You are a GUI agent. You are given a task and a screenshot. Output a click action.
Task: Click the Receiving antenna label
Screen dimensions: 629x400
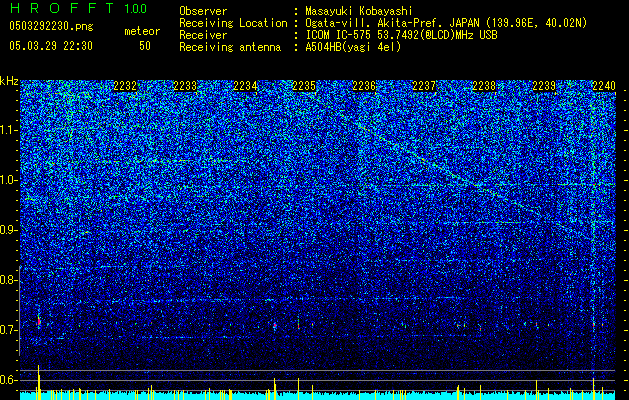tap(230, 47)
